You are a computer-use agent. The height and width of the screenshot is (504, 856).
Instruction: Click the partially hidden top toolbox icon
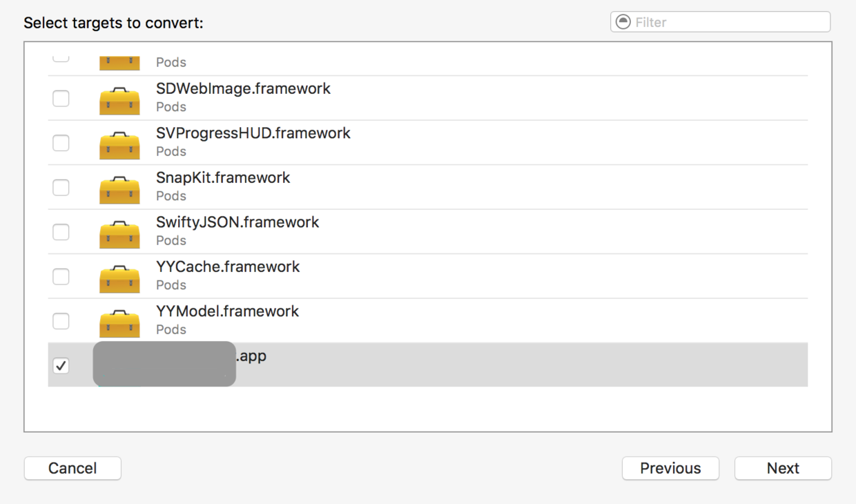[x=119, y=63]
